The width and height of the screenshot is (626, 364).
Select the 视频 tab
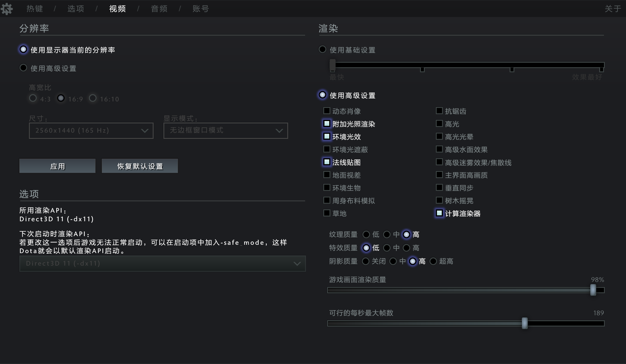pyautogui.click(x=117, y=9)
